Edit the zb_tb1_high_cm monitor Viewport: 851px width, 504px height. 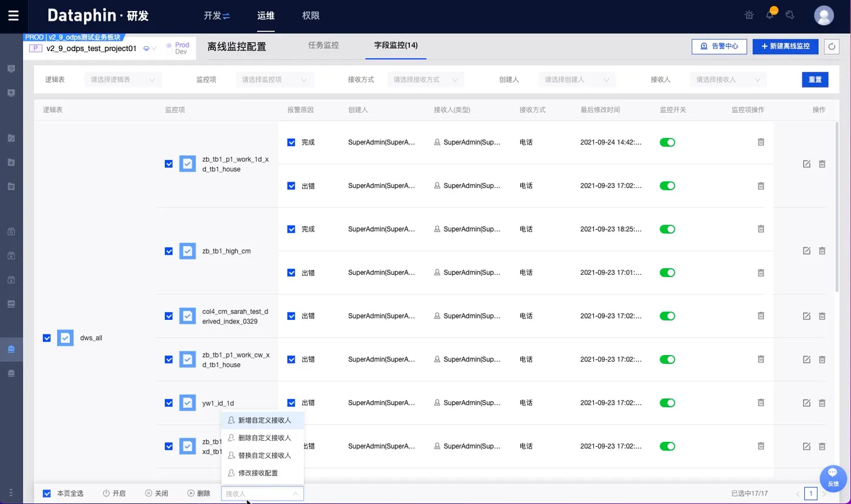click(807, 250)
